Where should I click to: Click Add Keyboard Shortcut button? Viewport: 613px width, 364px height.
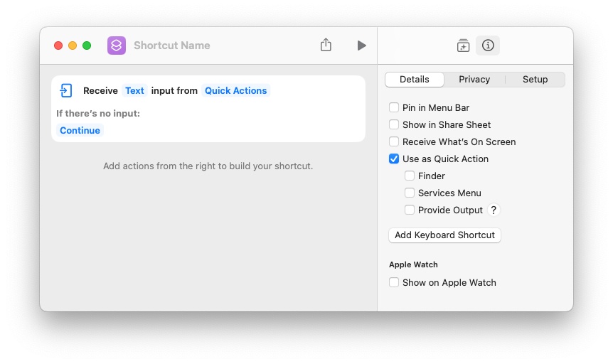click(444, 235)
